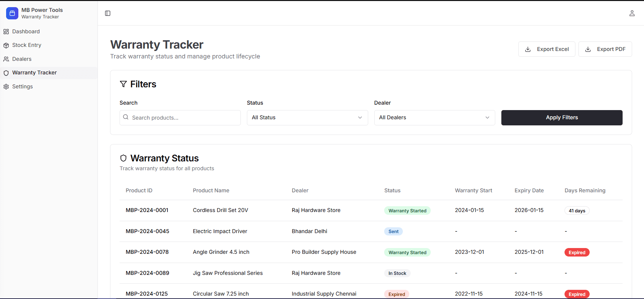The height and width of the screenshot is (299, 644).
Task: Focus the Search products input field
Action: point(183,118)
